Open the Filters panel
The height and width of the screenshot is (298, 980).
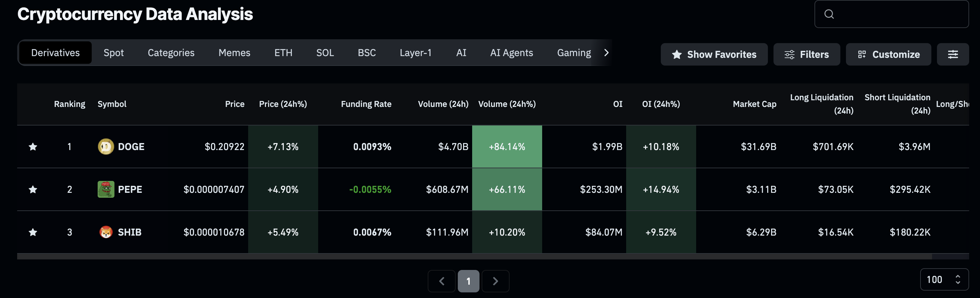pyautogui.click(x=806, y=54)
